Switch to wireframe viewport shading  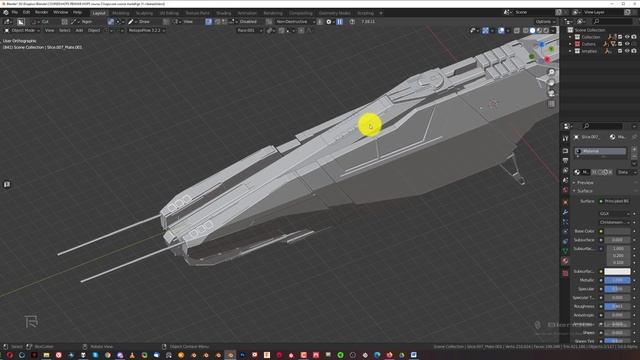pyautogui.click(x=526, y=30)
